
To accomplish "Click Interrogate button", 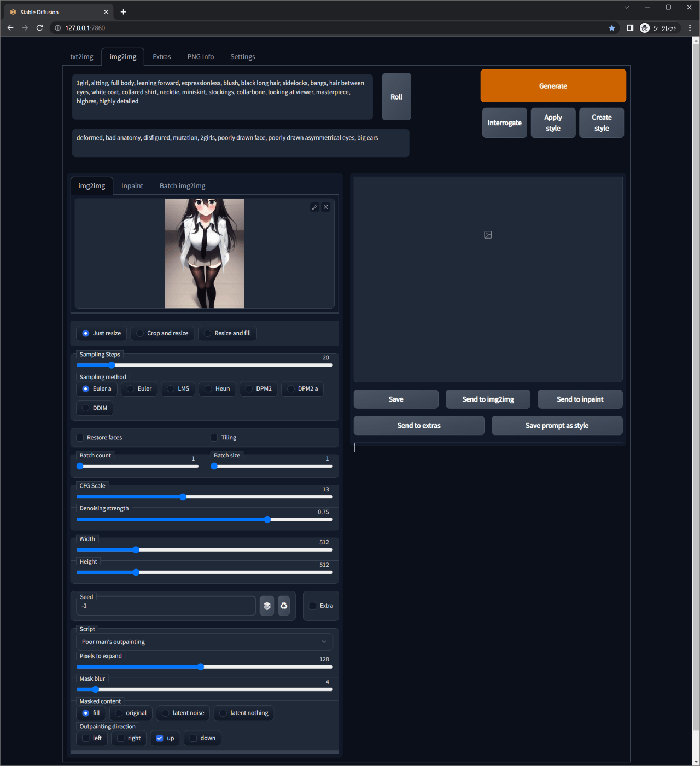I will pos(505,123).
